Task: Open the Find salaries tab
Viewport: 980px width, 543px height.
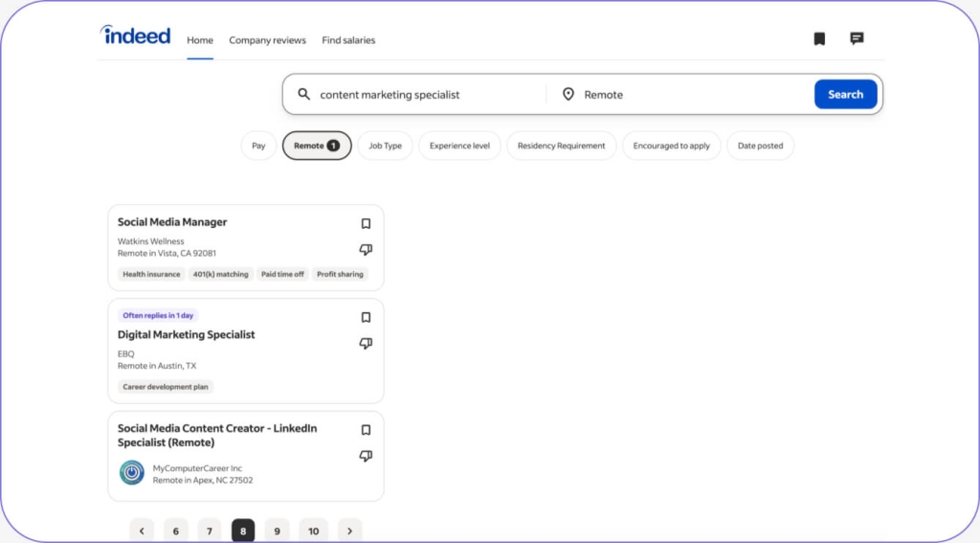Action: pos(348,40)
